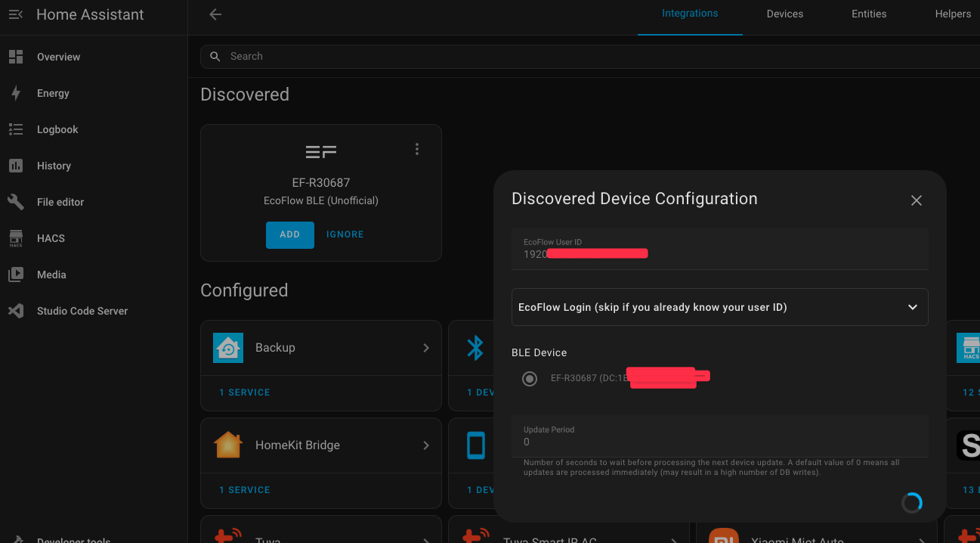Open the HomeKit Bridge integration chevron
The width and height of the screenshot is (980, 543).
[x=426, y=445]
